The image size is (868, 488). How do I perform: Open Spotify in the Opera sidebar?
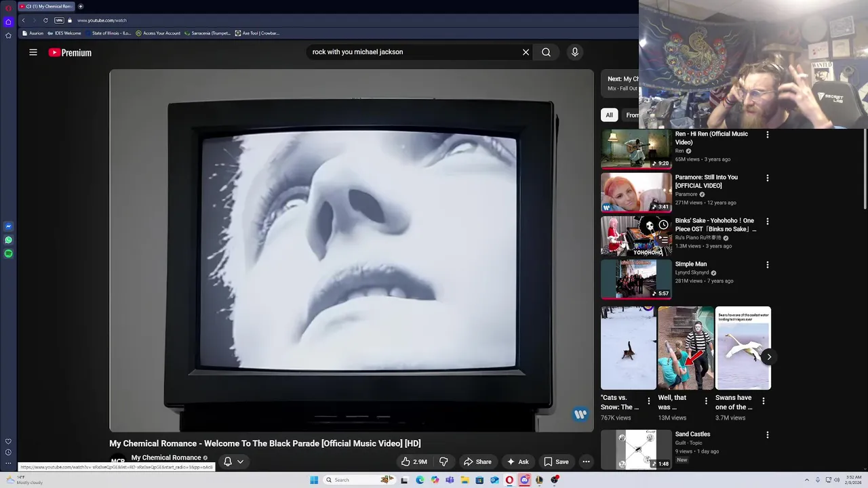pos(8,253)
